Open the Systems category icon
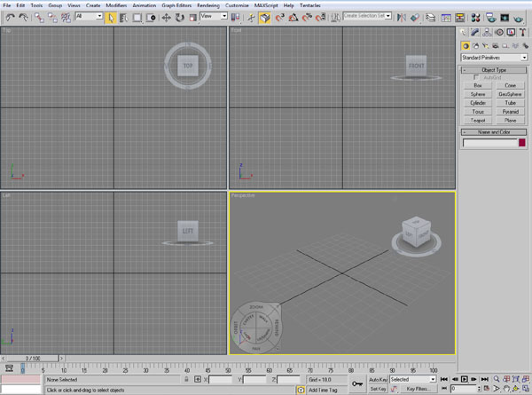 (525, 46)
